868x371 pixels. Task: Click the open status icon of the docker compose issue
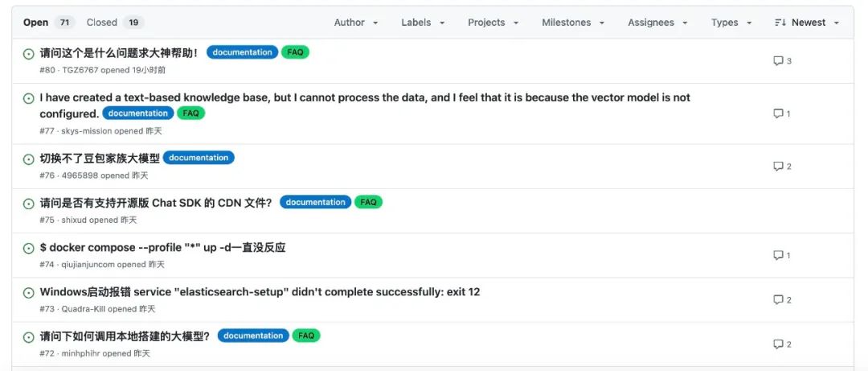click(29, 249)
